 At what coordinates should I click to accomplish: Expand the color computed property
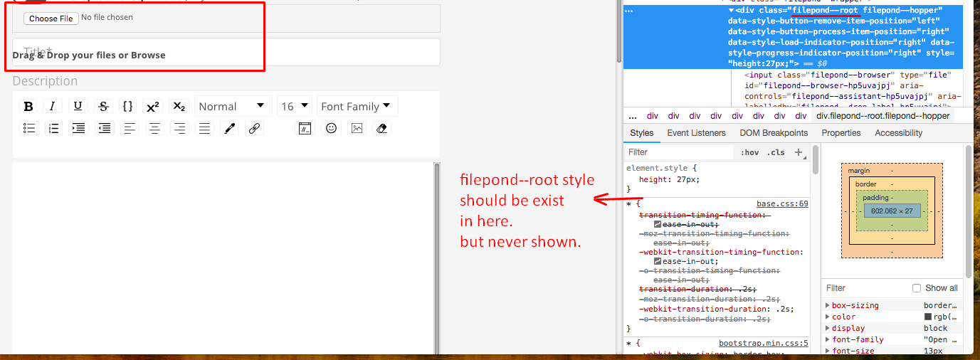(x=827, y=317)
